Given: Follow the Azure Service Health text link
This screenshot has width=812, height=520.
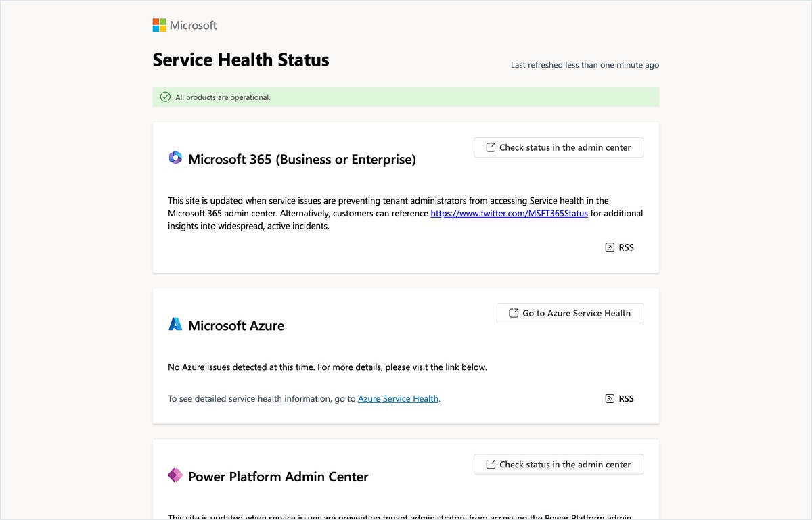Looking at the screenshot, I should pos(398,399).
